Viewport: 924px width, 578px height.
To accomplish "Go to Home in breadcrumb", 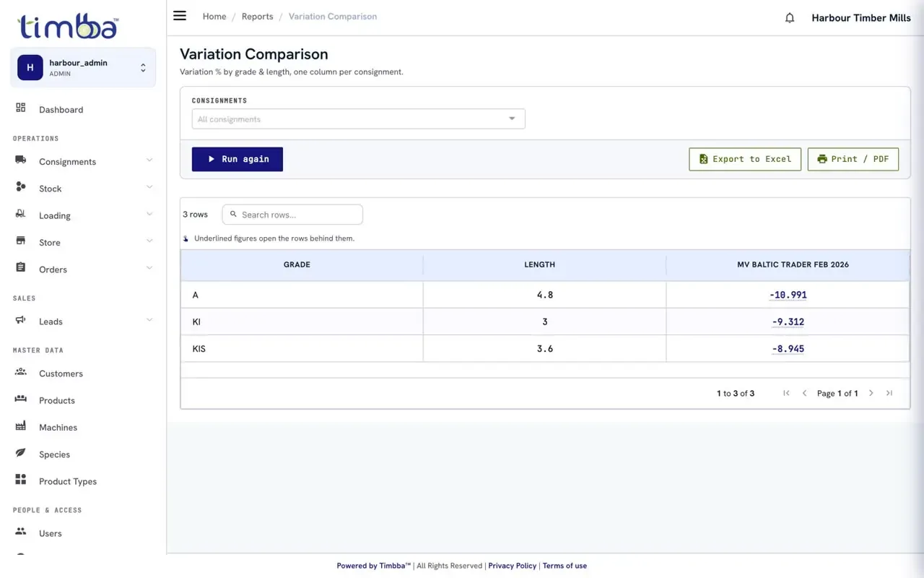I will coord(214,17).
